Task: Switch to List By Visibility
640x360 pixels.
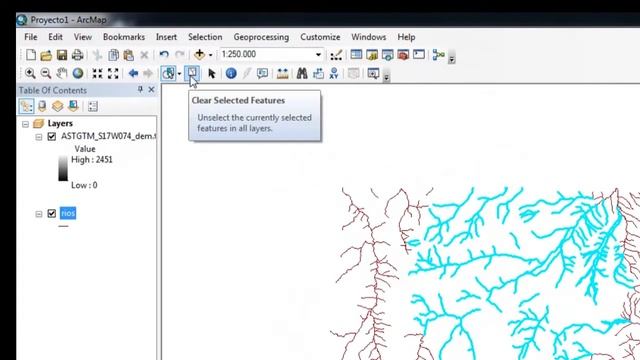Action: pyautogui.click(x=58, y=106)
